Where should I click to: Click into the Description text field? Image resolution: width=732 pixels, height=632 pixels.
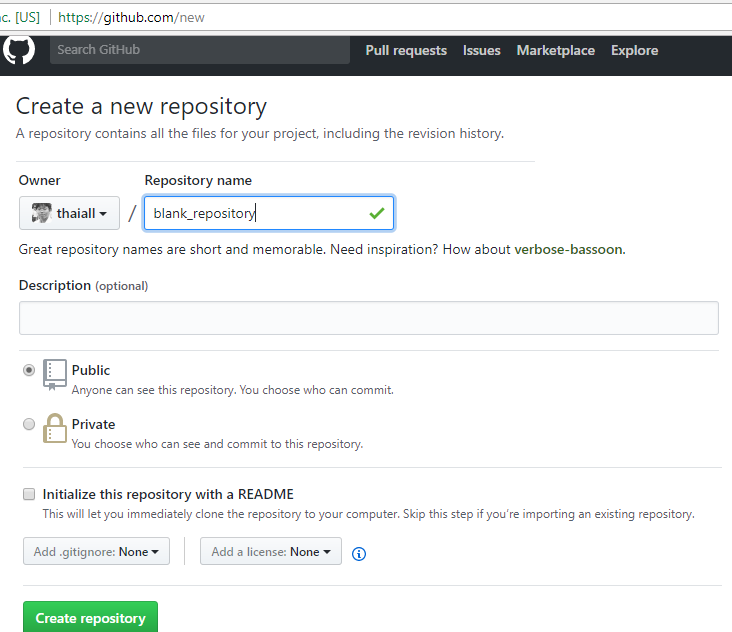[x=368, y=318]
